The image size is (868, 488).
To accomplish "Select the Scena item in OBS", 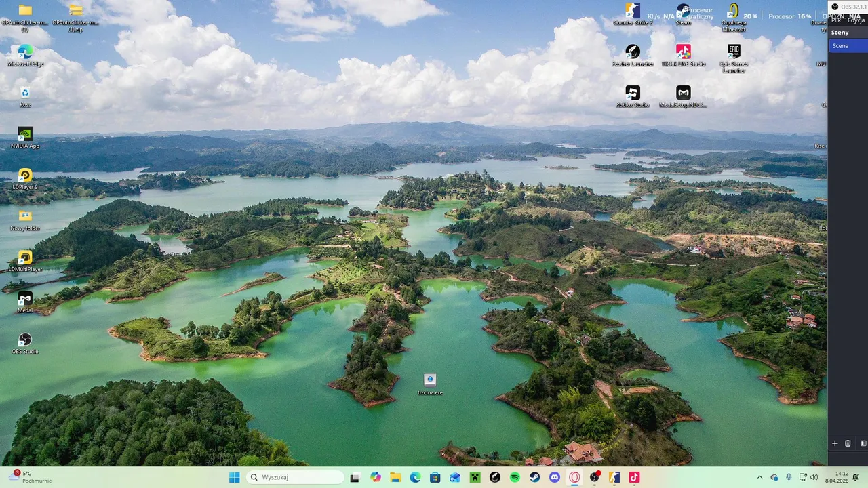I will click(848, 45).
